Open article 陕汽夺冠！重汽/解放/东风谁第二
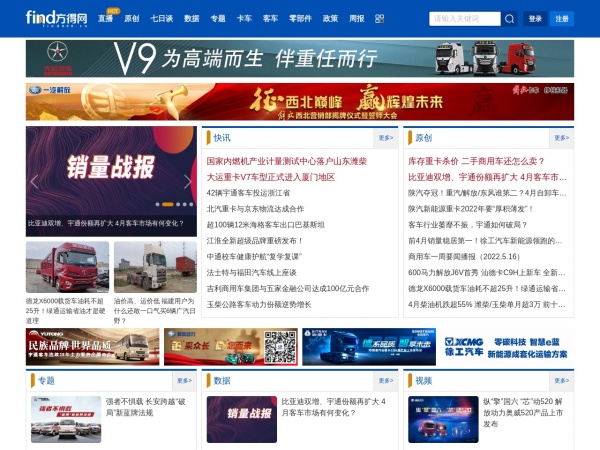The height and width of the screenshot is (450, 600). click(488, 193)
